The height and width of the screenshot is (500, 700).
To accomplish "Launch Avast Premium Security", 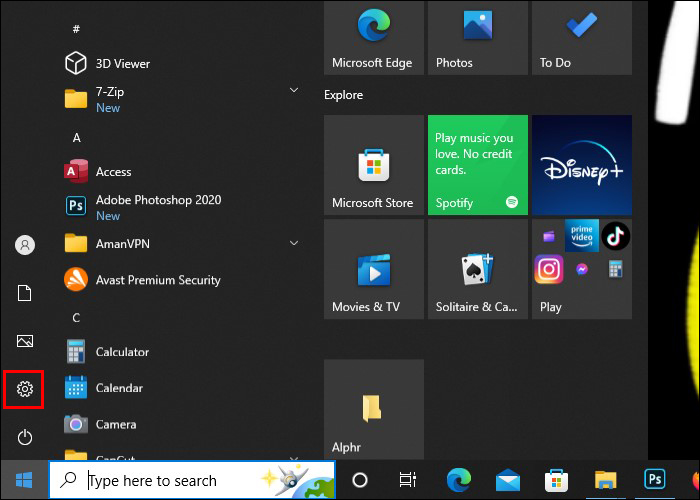I will pos(157,280).
